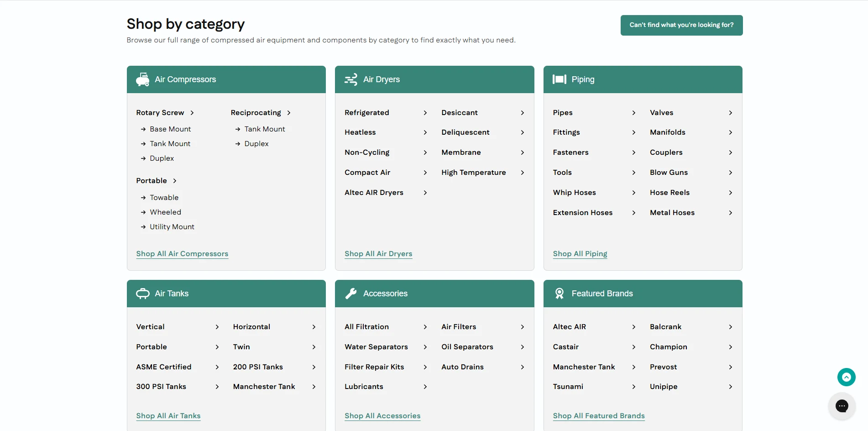Browse High Temperature dryers
The image size is (868, 431).
coord(474,173)
